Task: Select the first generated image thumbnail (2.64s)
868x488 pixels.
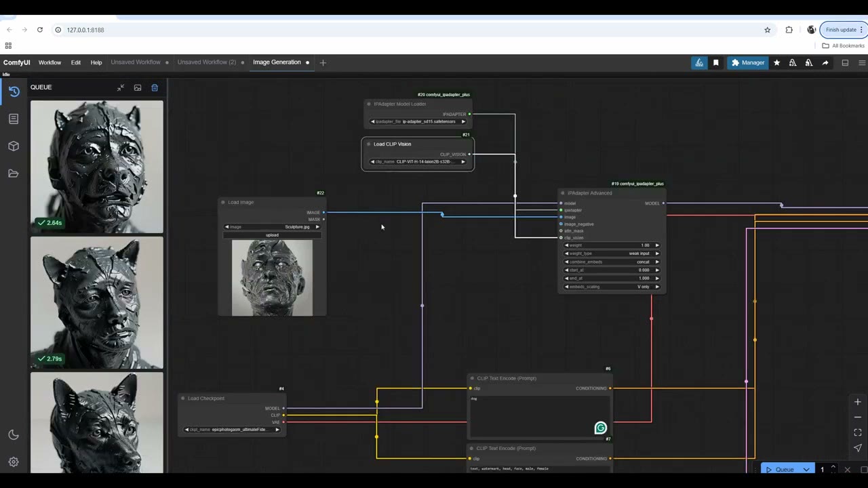Action: click(97, 167)
